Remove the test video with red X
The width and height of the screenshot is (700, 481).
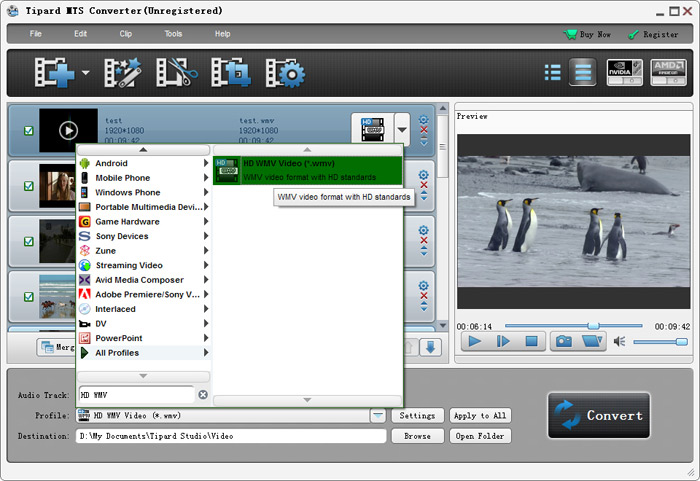424,130
